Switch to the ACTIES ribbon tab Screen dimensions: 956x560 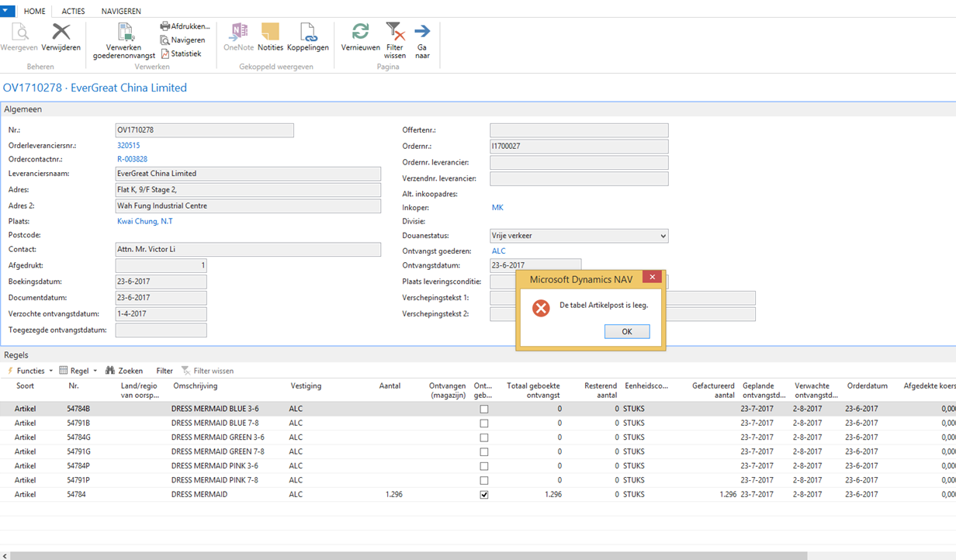(74, 12)
